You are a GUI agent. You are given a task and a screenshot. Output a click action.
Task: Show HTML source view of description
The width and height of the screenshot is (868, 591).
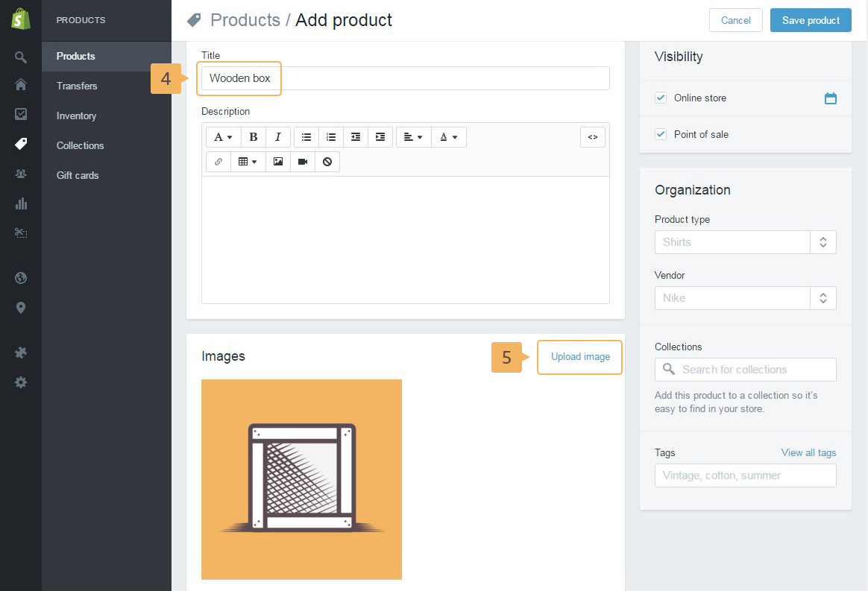[593, 137]
